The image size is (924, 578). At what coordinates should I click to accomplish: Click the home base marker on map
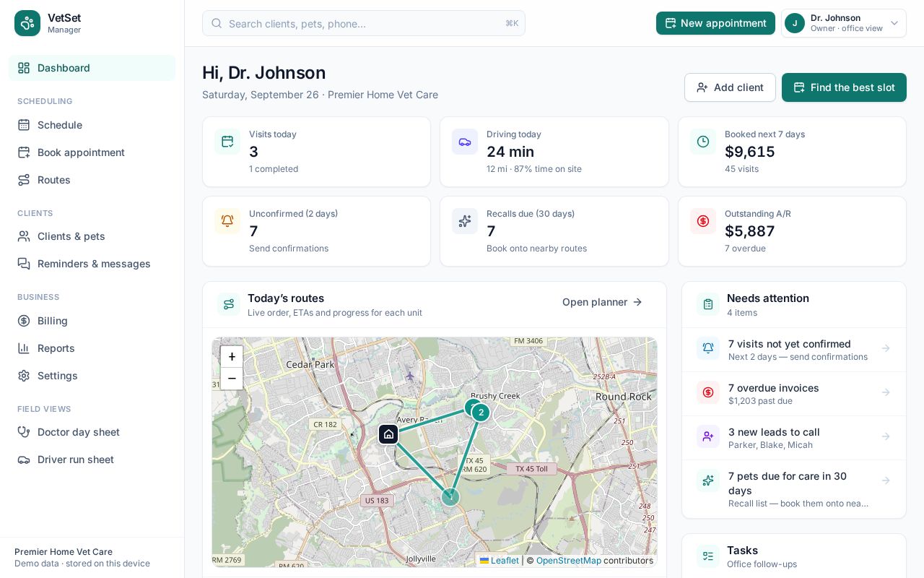pyautogui.click(x=388, y=434)
